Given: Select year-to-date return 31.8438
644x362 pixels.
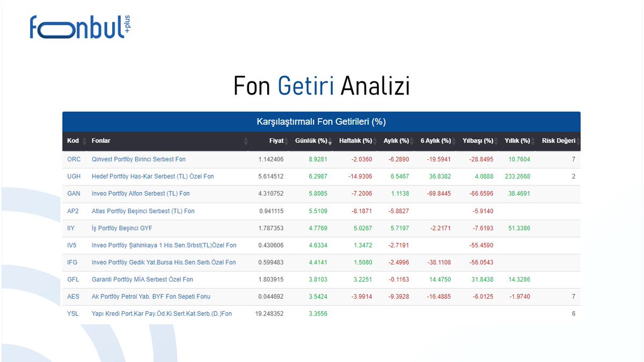Looking at the screenshot, I should point(482,279).
